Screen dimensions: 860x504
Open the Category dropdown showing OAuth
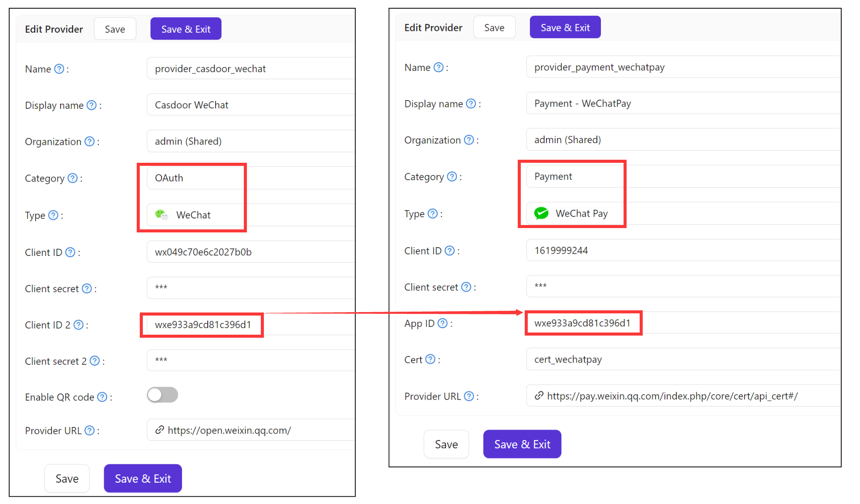195,178
